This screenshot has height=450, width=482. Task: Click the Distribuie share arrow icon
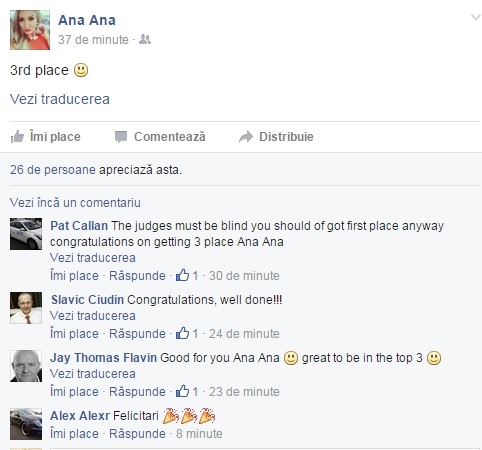[x=246, y=137]
